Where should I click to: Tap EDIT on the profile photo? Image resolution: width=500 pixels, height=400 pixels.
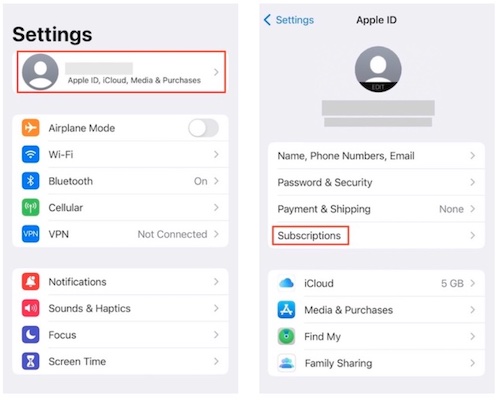378,87
